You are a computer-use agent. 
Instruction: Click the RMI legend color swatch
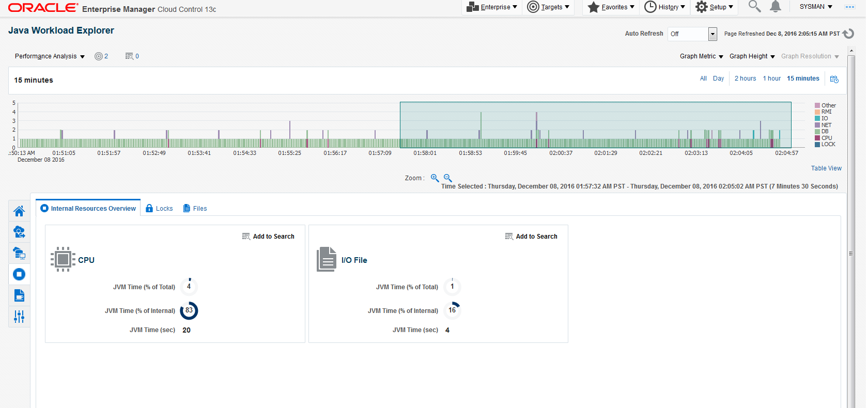click(817, 112)
